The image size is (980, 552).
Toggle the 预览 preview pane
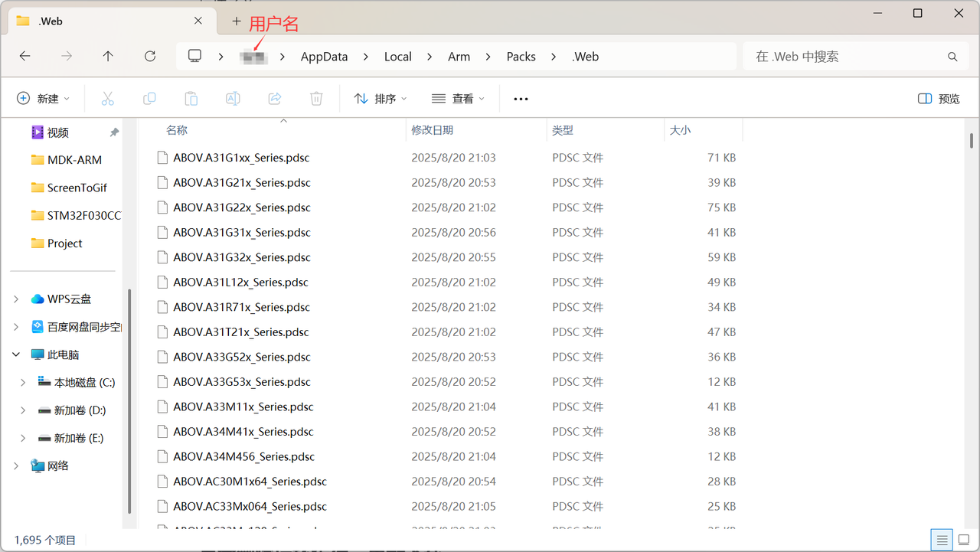pyautogui.click(x=939, y=99)
